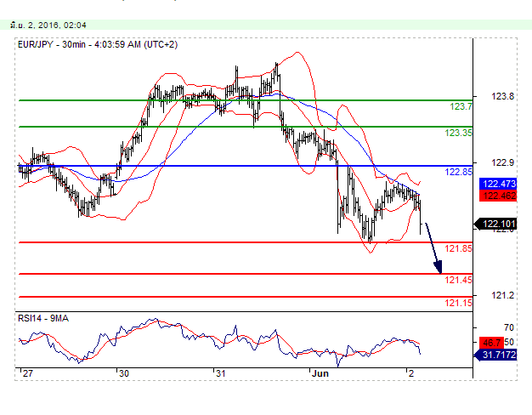
Task: Click the 122.9 price axis tick
Action: (x=503, y=162)
